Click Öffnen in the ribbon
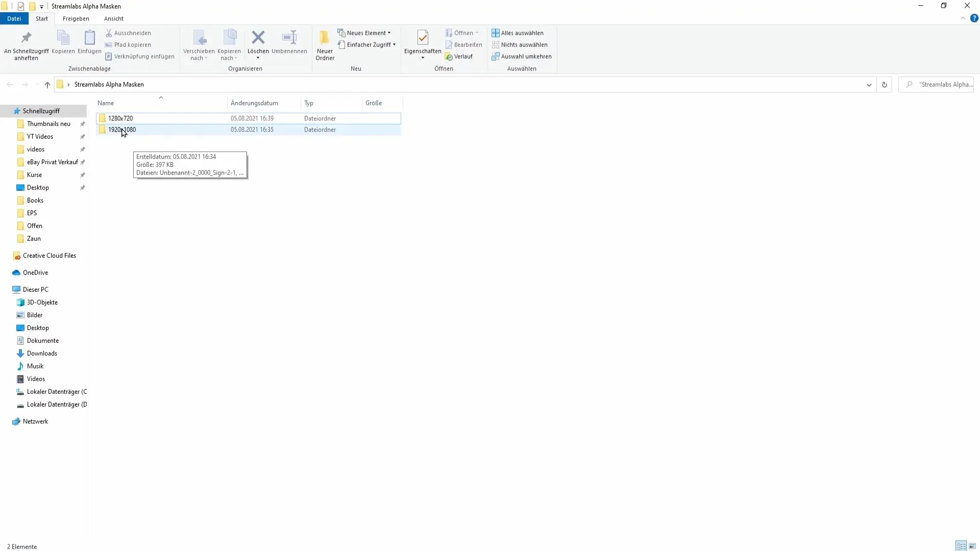Viewport: 980px width, 551px height. (462, 33)
